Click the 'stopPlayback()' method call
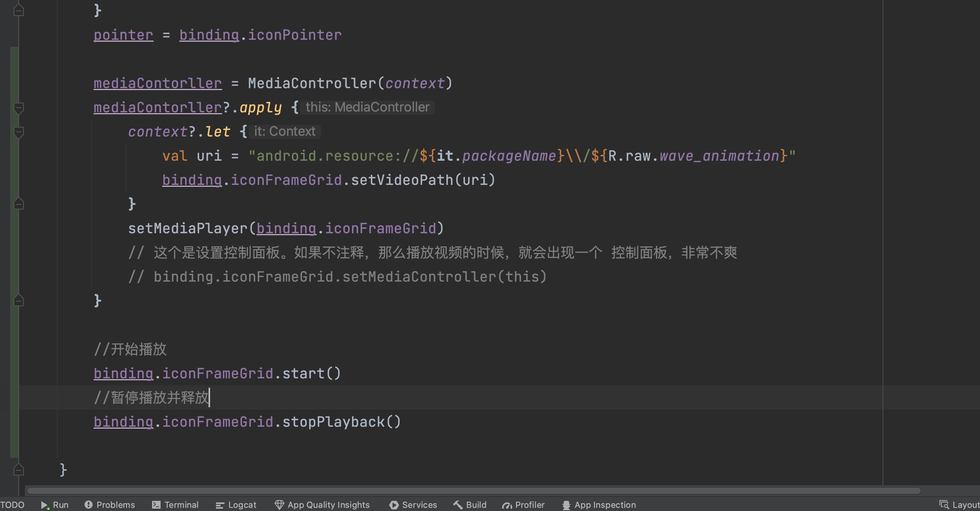Image resolution: width=980 pixels, height=511 pixels. pos(341,422)
